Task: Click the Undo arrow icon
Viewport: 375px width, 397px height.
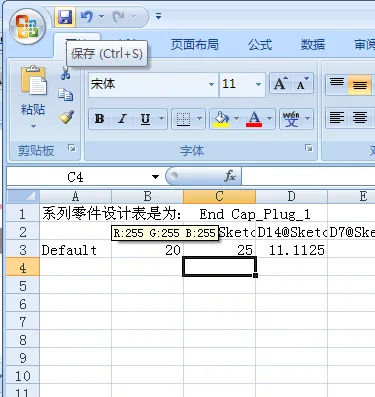Action: click(x=87, y=16)
